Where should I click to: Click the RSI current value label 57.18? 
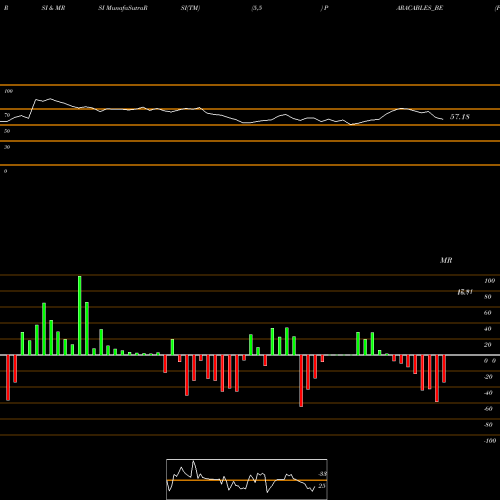[460, 117]
